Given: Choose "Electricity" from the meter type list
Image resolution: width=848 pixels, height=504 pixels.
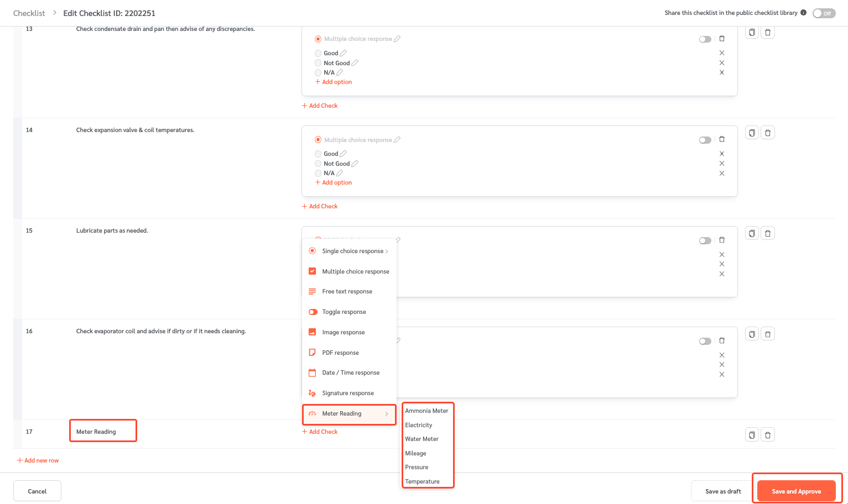Looking at the screenshot, I should (419, 424).
